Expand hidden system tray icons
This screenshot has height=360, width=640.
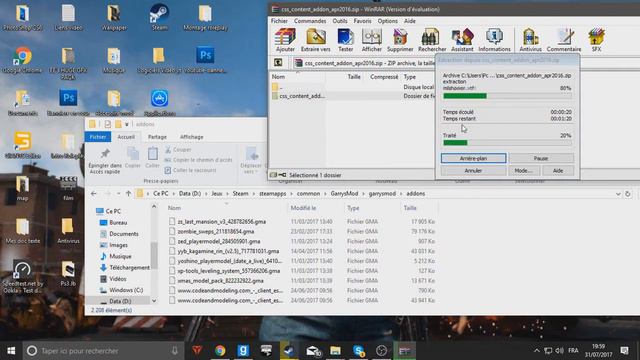tap(536, 351)
